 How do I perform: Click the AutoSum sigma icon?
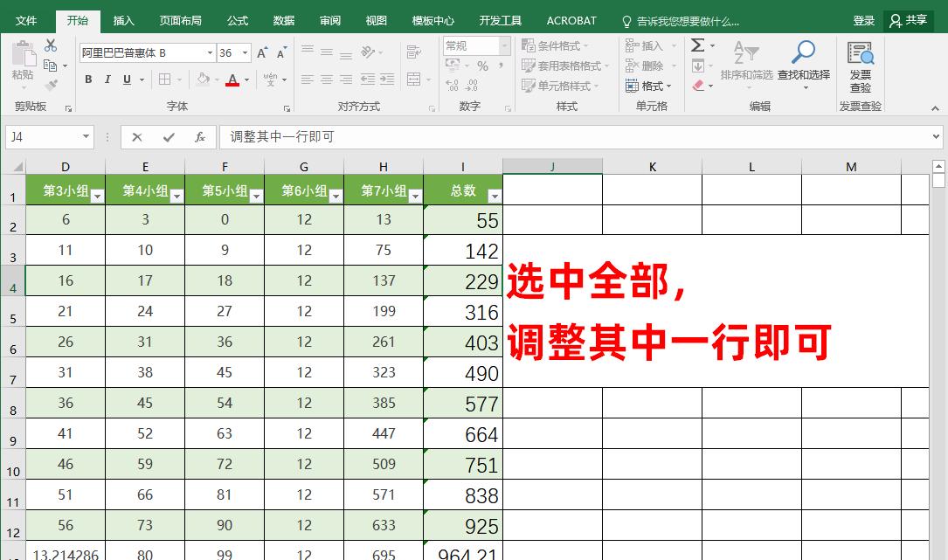click(x=698, y=45)
